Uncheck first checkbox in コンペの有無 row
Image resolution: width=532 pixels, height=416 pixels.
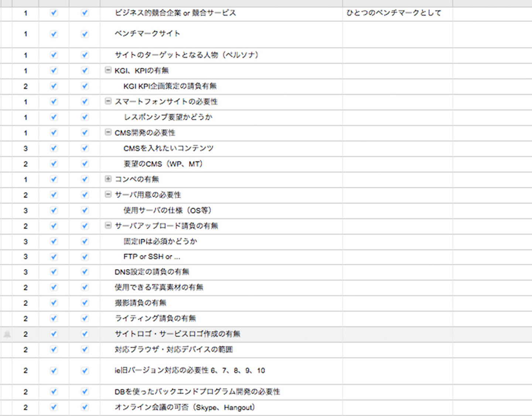(x=54, y=179)
